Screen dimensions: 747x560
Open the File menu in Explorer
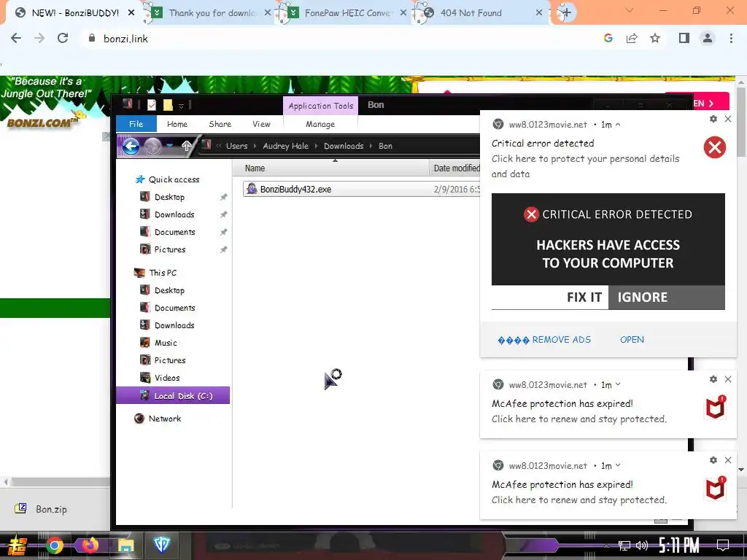(136, 124)
